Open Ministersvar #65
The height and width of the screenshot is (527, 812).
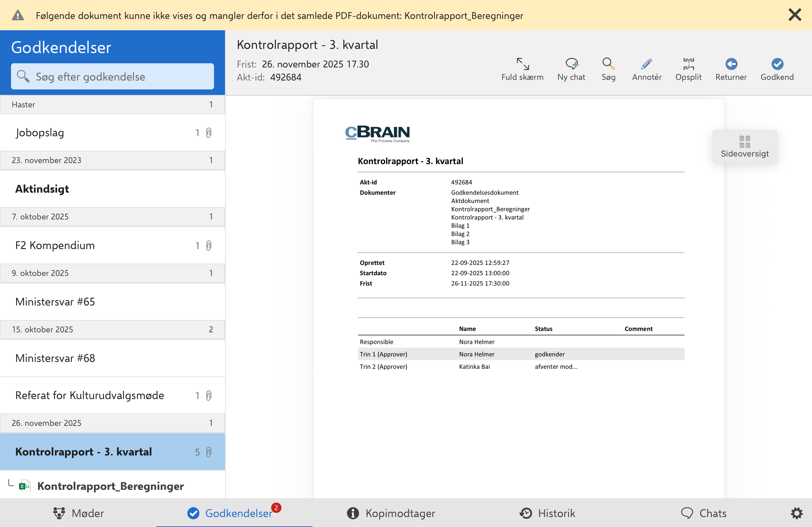[x=112, y=302]
